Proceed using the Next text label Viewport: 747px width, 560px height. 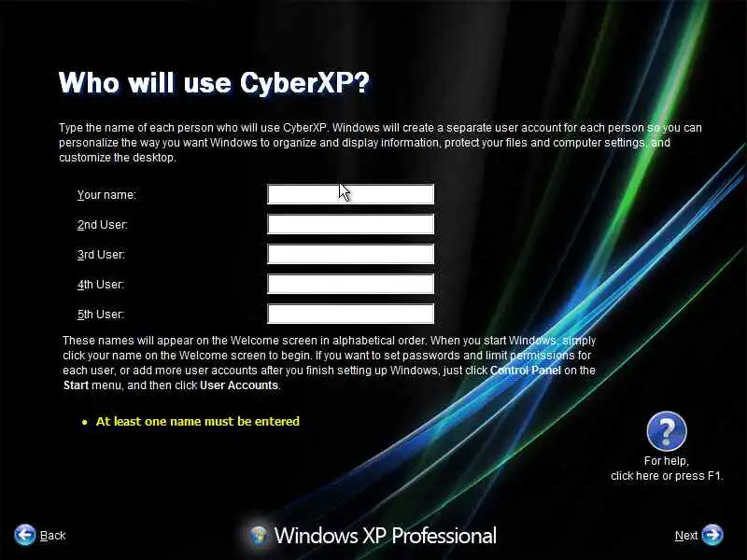pos(686,536)
